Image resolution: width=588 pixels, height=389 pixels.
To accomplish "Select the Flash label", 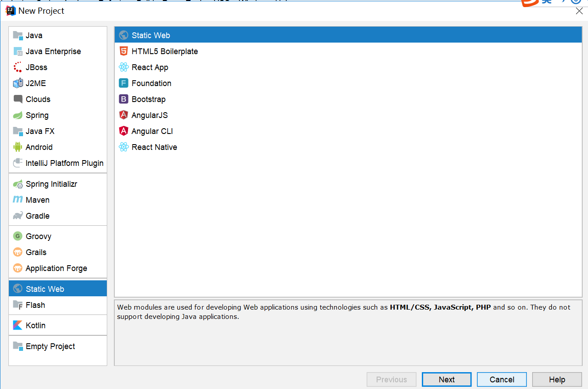I will point(35,305).
